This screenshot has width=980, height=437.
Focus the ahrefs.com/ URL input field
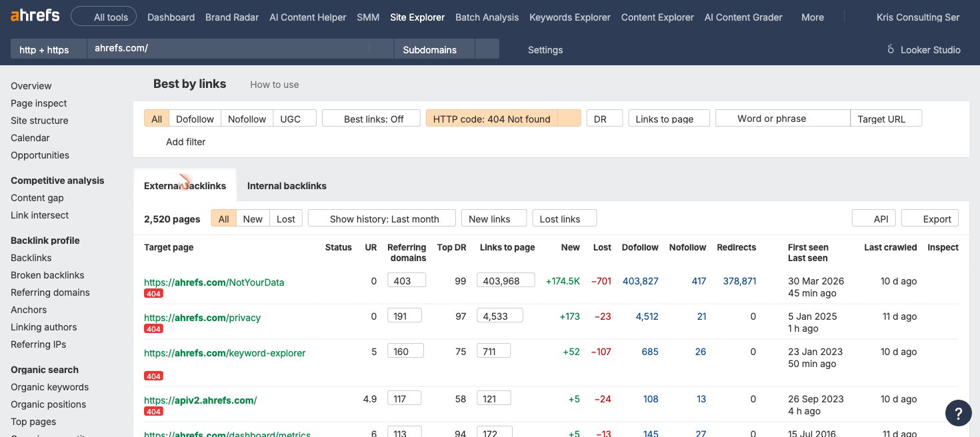click(228, 49)
